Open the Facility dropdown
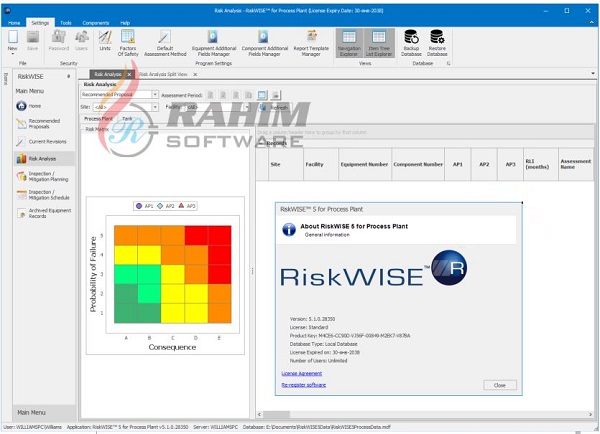 tap(247, 107)
